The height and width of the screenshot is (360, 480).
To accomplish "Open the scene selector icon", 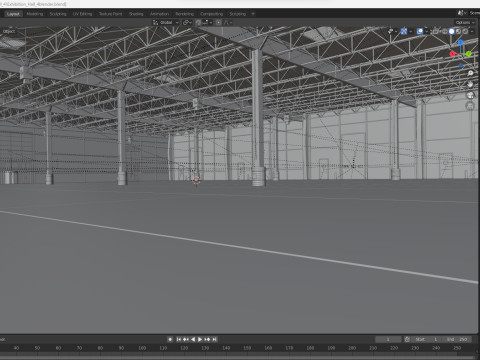I will (x=461, y=13).
